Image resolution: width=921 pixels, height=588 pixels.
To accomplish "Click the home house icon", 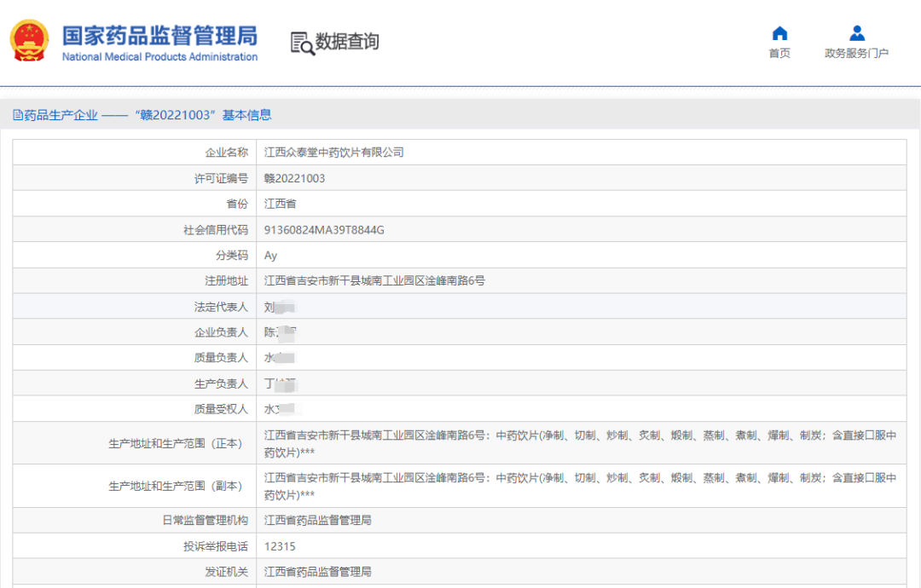I will (x=779, y=33).
